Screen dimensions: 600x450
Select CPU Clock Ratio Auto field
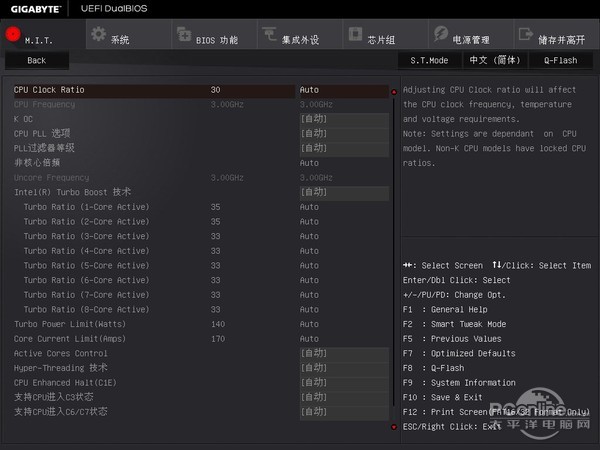[x=344, y=90]
